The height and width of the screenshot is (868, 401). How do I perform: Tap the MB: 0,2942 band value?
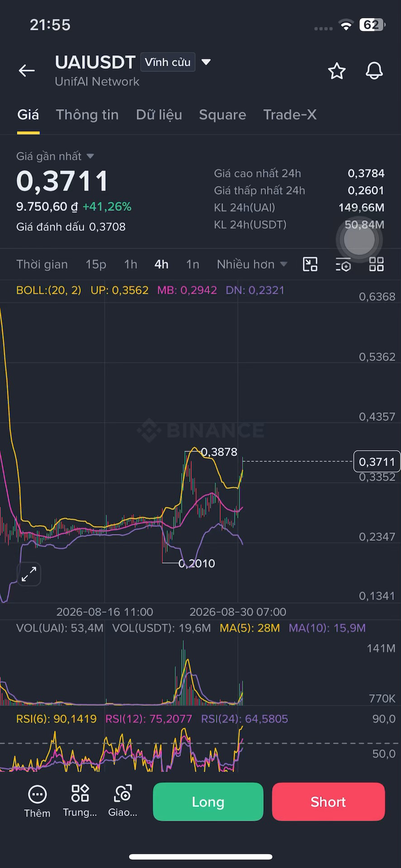click(187, 290)
